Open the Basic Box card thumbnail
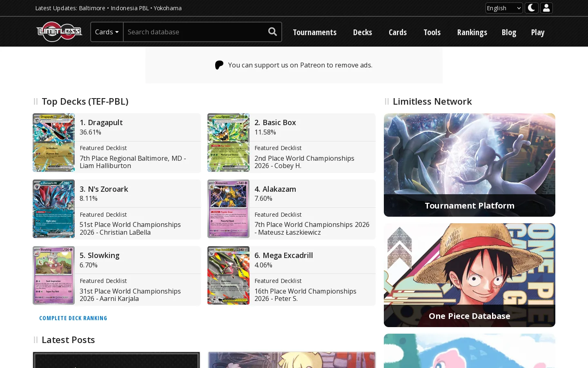Image resolution: width=588 pixels, height=368 pixels. [228, 142]
